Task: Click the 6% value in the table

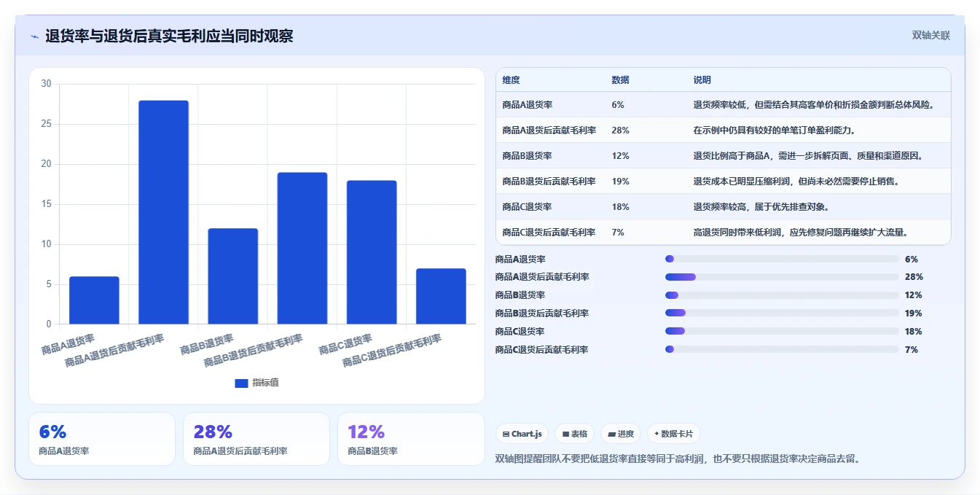Action: (x=618, y=105)
